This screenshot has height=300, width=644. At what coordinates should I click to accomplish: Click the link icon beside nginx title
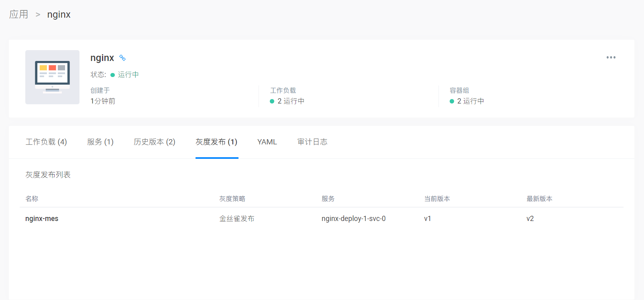coord(122,58)
